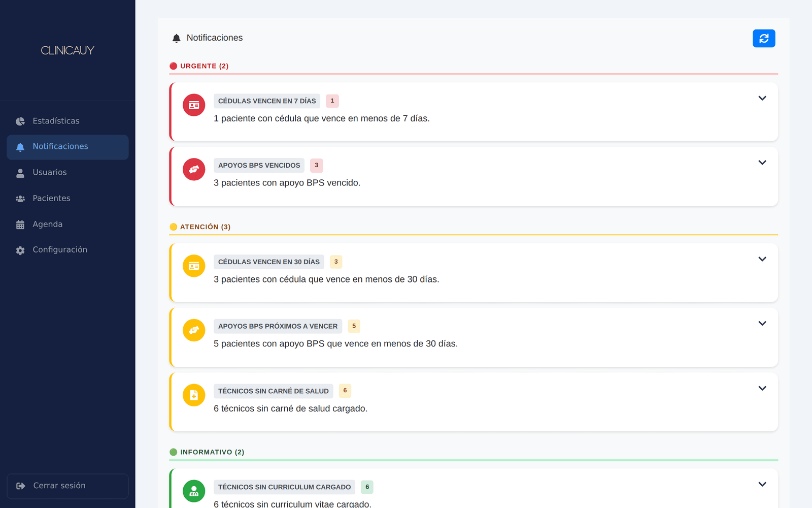Click the APOYOS BPS PRÓXIMOS A VENCER tag

click(278, 326)
